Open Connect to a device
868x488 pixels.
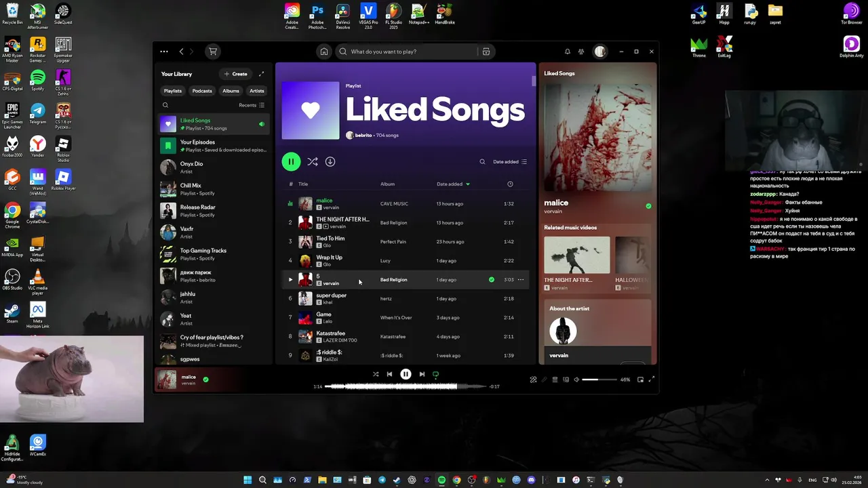point(566,380)
